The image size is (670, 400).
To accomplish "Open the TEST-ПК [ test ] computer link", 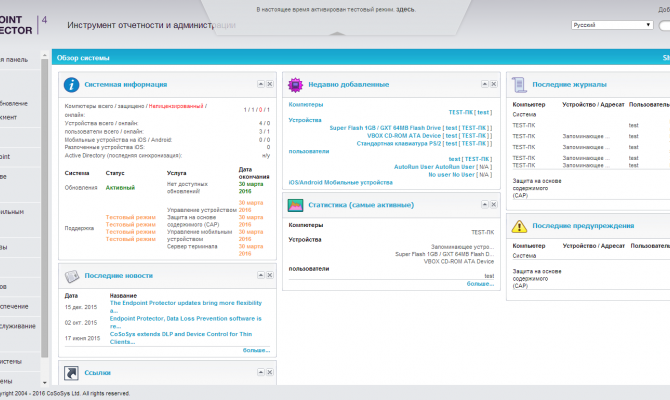I will (x=470, y=112).
